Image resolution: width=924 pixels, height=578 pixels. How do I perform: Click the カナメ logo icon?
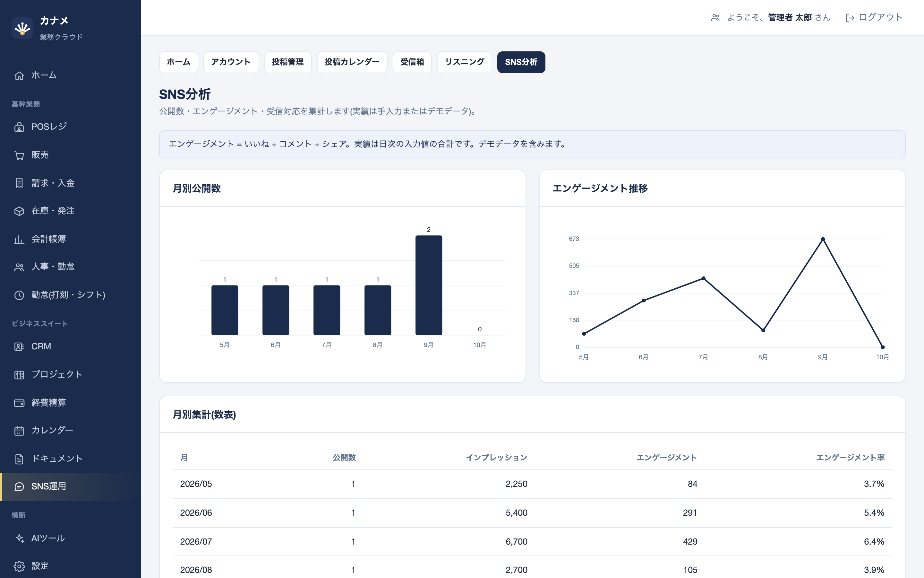pos(22,28)
